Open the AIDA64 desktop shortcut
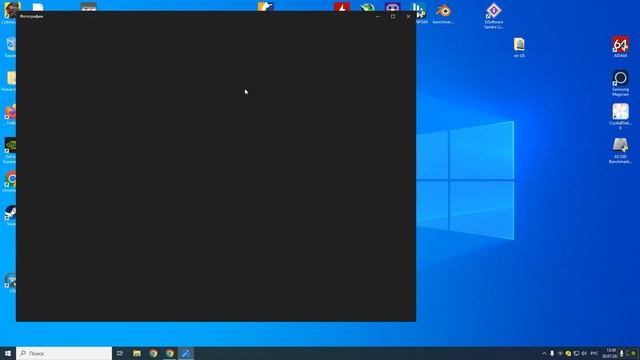Viewport: 640px width, 360px height. (620, 47)
